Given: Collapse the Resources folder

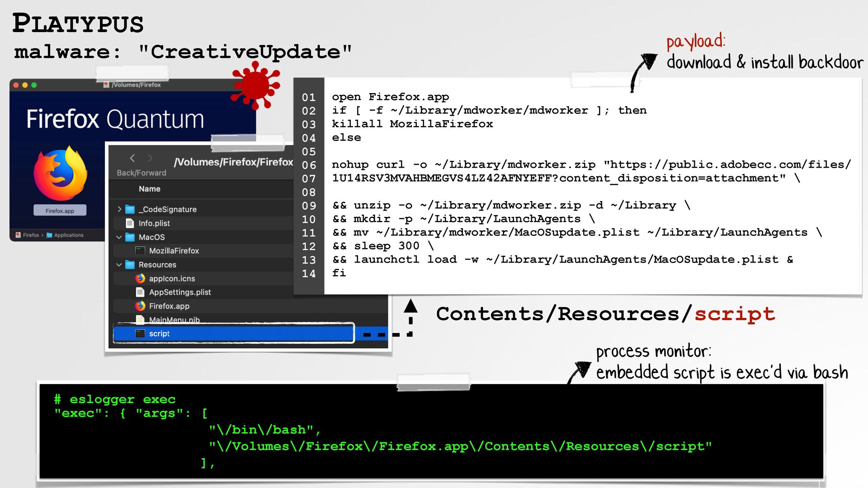Looking at the screenshot, I should [119, 265].
